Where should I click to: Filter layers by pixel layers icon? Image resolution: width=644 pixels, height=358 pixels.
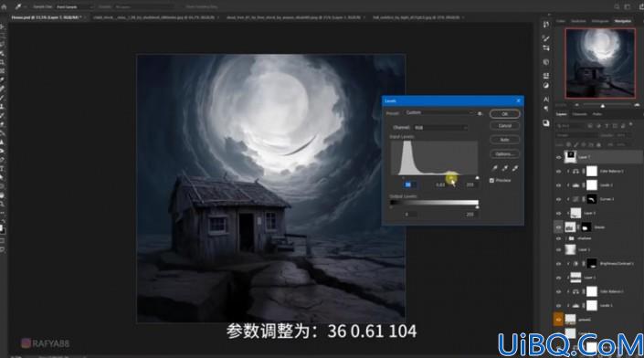pos(590,126)
